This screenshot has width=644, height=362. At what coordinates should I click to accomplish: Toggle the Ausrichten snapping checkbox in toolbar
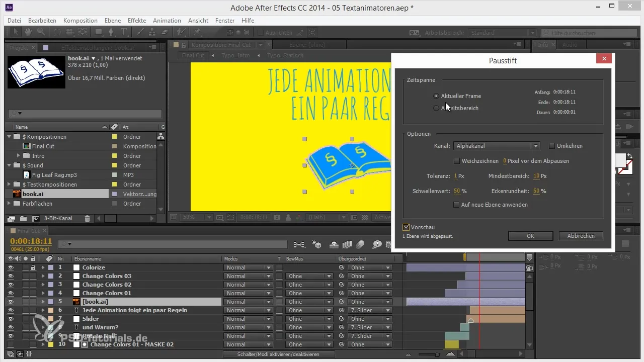point(260,32)
